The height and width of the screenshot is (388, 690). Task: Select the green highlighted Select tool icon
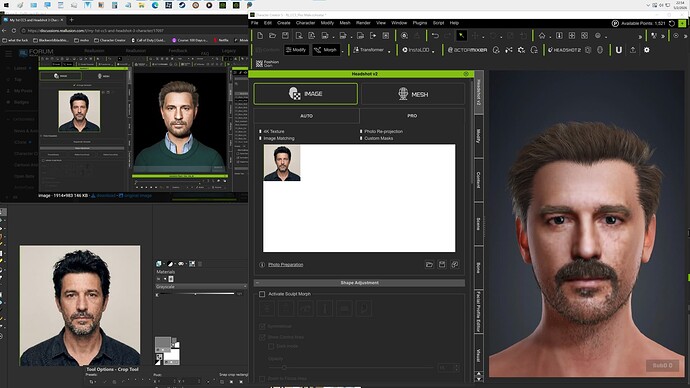[x=461, y=36]
